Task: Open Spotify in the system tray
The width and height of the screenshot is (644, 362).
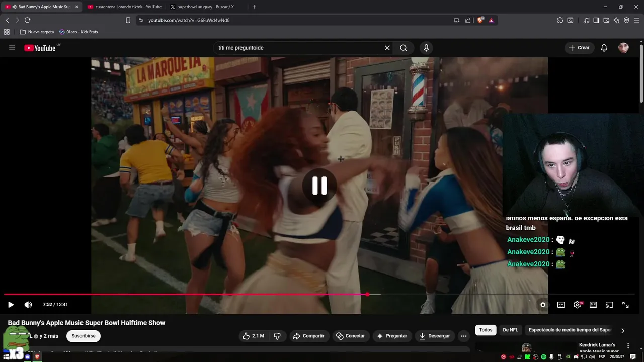Action: tap(543, 357)
